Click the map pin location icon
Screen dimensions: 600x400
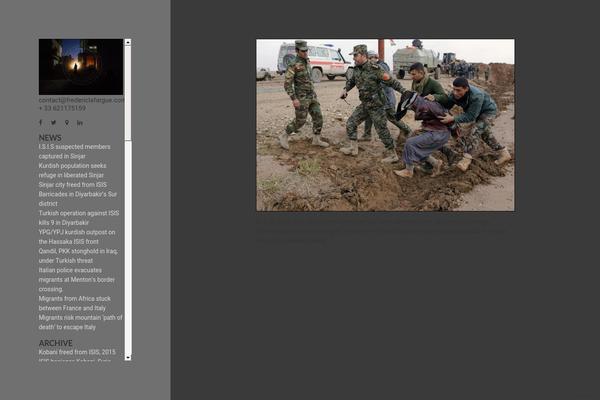pyautogui.click(x=67, y=122)
